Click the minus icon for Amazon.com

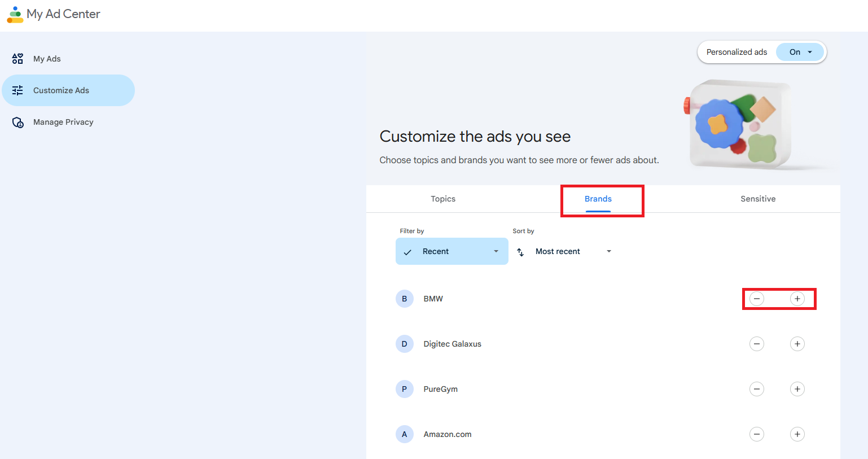pyautogui.click(x=757, y=434)
